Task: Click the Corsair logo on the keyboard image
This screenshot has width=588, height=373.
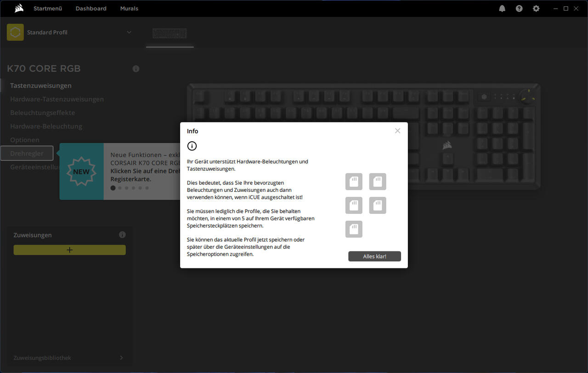Action: [x=447, y=145]
